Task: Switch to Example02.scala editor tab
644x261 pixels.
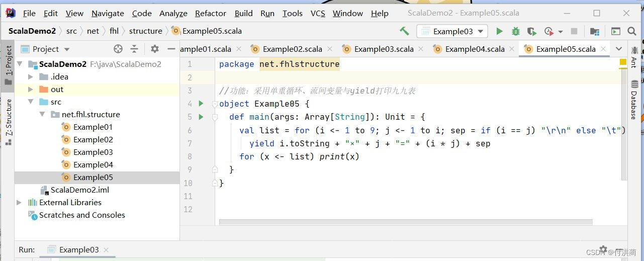Action: pyautogui.click(x=292, y=49)
